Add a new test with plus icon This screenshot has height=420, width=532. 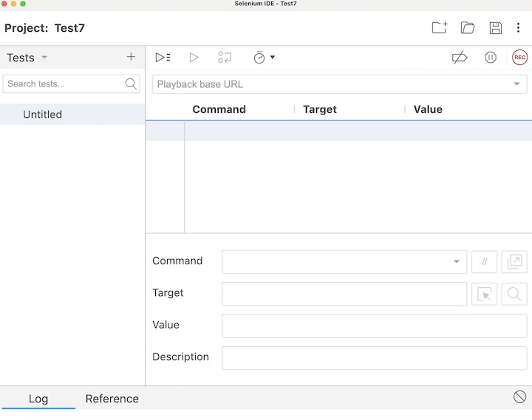131,57
